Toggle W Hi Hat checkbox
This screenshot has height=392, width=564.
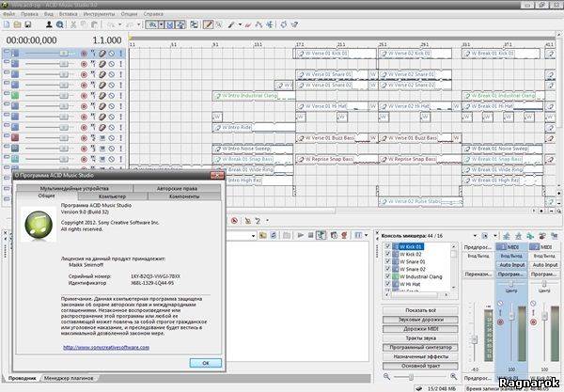point(387,284)
